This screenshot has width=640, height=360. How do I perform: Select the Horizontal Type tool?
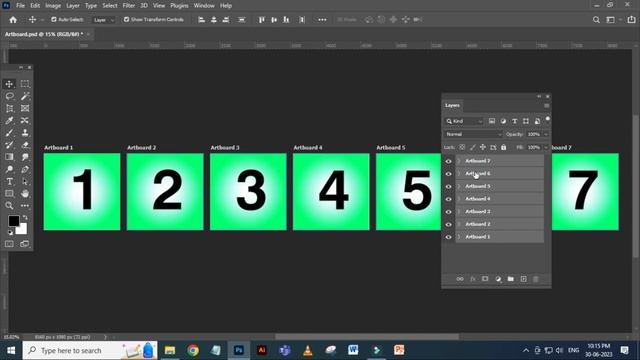9,181
